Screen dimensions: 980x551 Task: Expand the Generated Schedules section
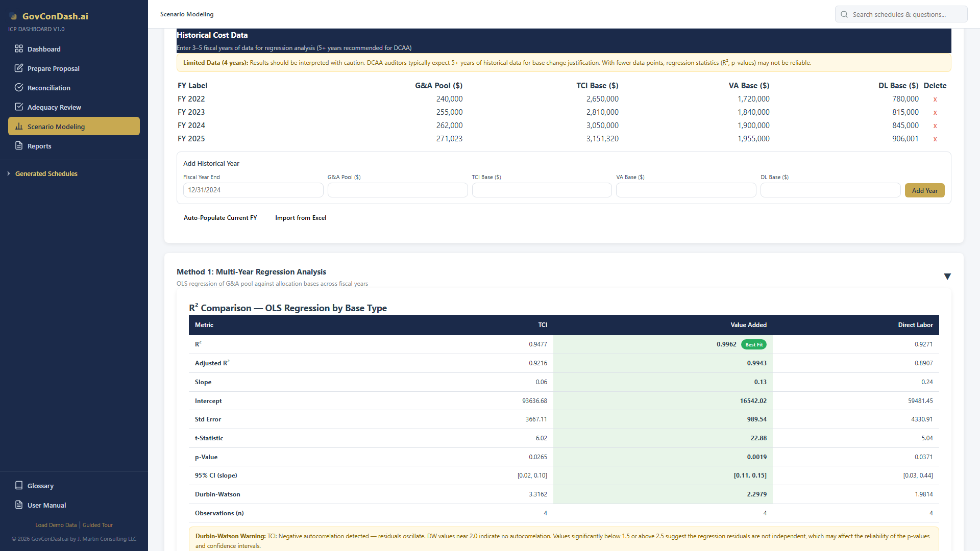[x=46, y=174]
